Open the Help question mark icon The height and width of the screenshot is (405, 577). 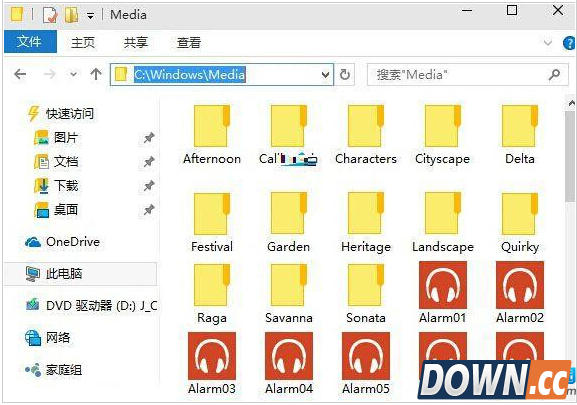click(x=569, y=43)
